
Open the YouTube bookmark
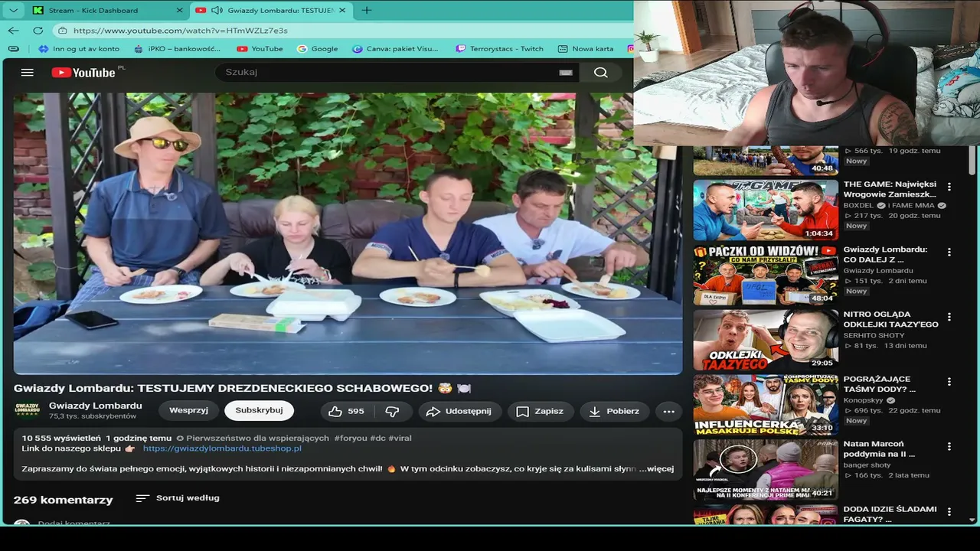tap(260, 48)
